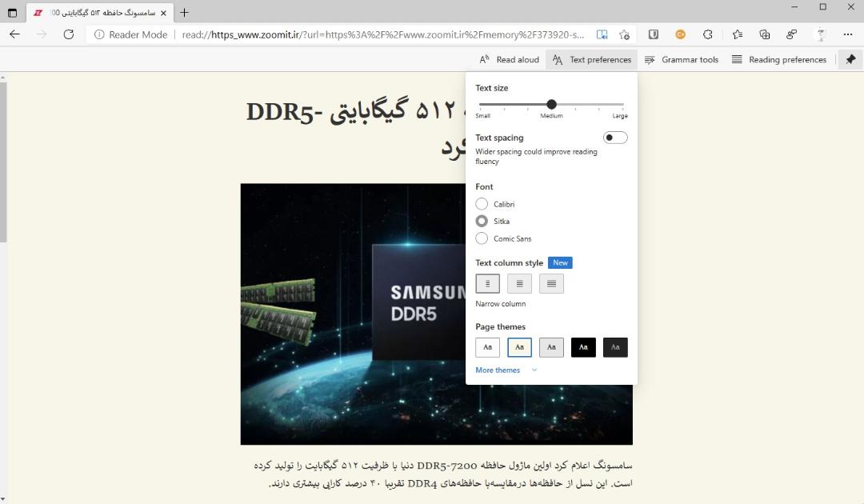
Task: Apply the white page theme
Action: (488, 347)
